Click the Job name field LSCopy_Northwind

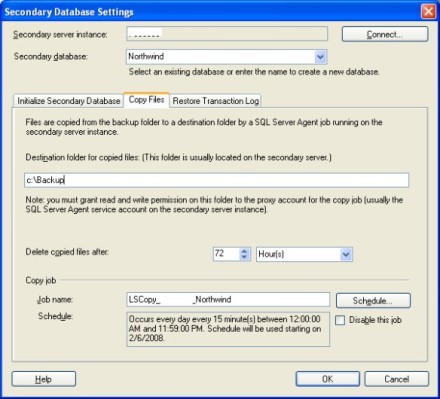point(228,299)
